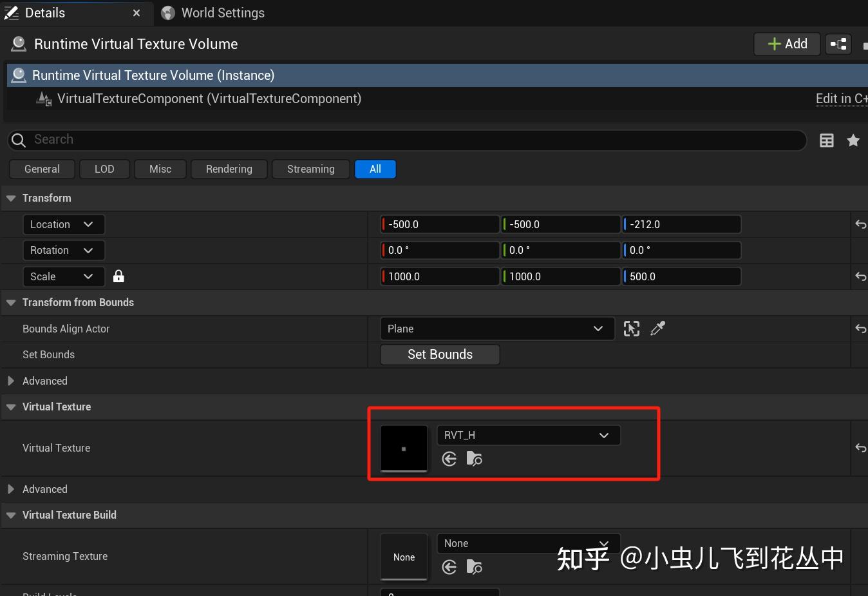Viewport: 868px width, 596px height.
Task: Switch to the World Settings tab
Action: [213, 13]
